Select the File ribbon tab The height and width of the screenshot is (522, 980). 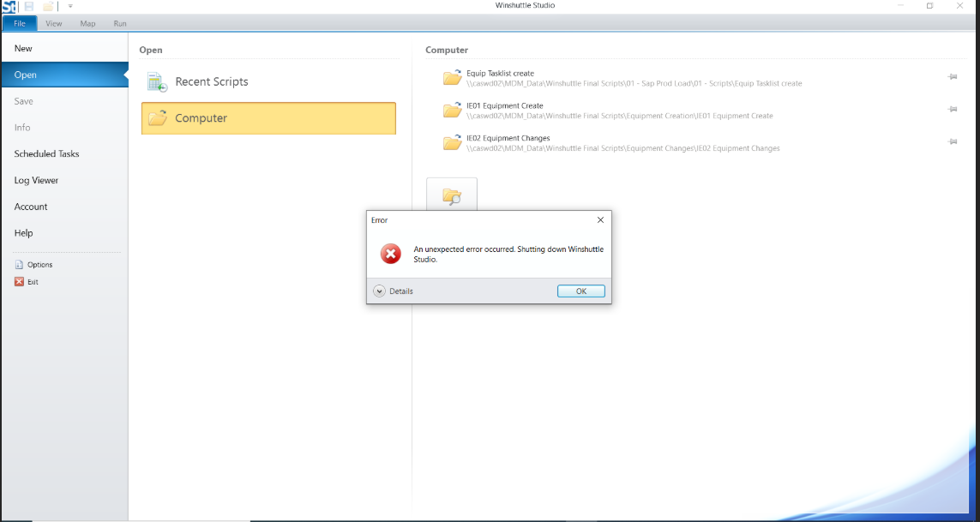(x=20, y=23)
